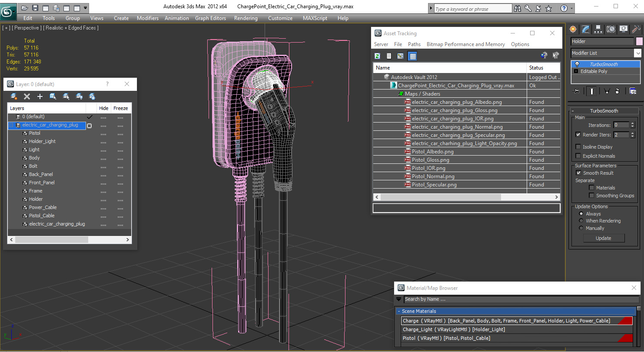This screenshot has width=644, height=352.
Task: Enable the Explicit Normals checkbox
Action: [578, 156]
